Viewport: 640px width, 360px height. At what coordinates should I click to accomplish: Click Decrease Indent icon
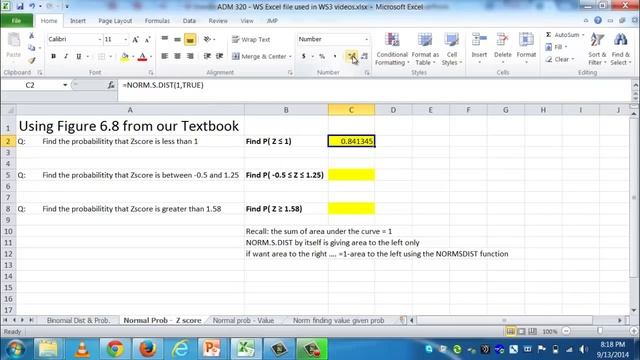pyautogui.click(x=207, y=56)
